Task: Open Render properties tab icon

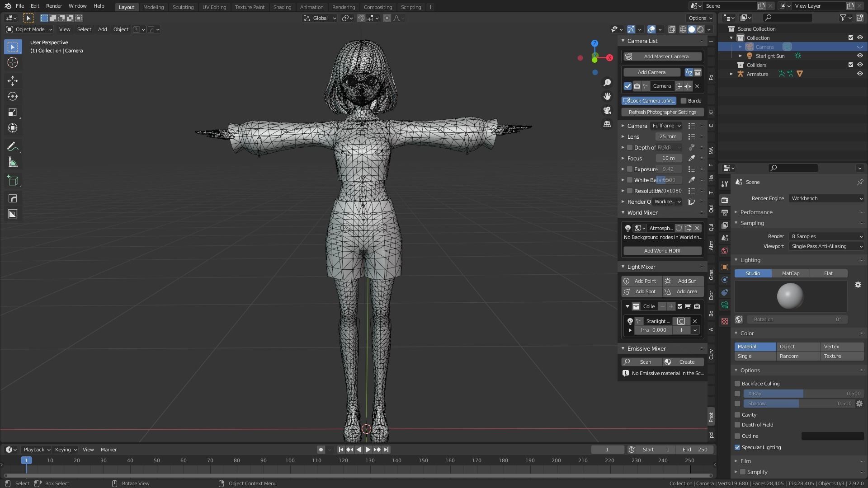Action: (x=725, y=200)
